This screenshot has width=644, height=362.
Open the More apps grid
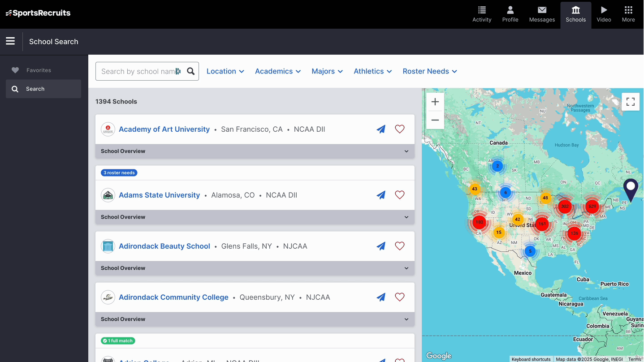(x=628, y=14)
